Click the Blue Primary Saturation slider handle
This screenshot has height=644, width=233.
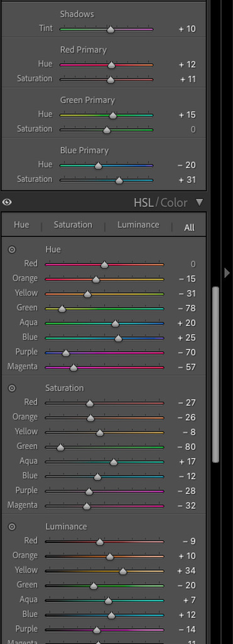(119, 180)
